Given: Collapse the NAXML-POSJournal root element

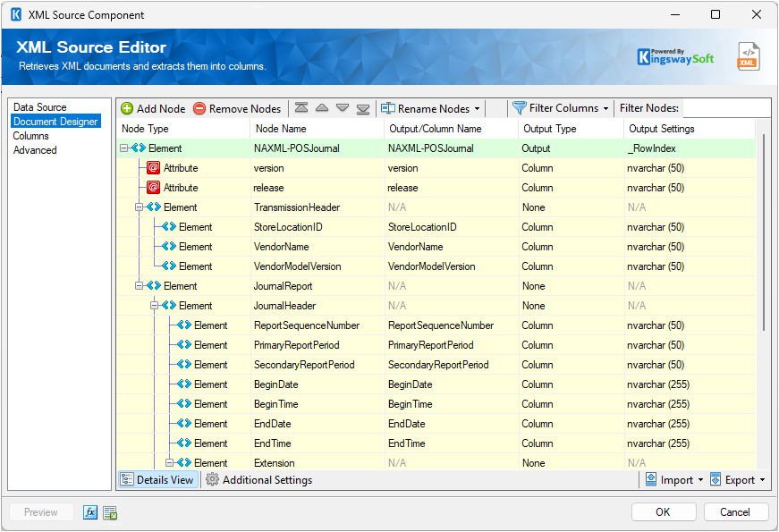Looking at the screenshot, I should pos(123,148).
